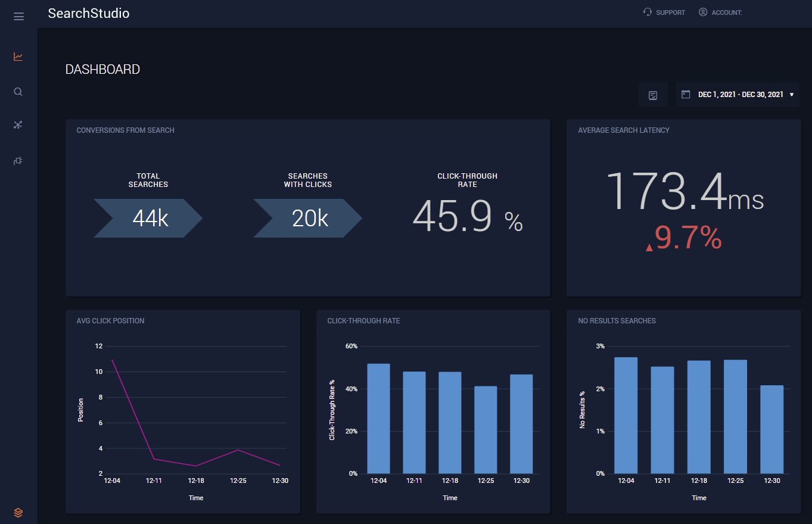812x524 pixels.
Task: Click the Support headset icon
Action: [648, 12]
